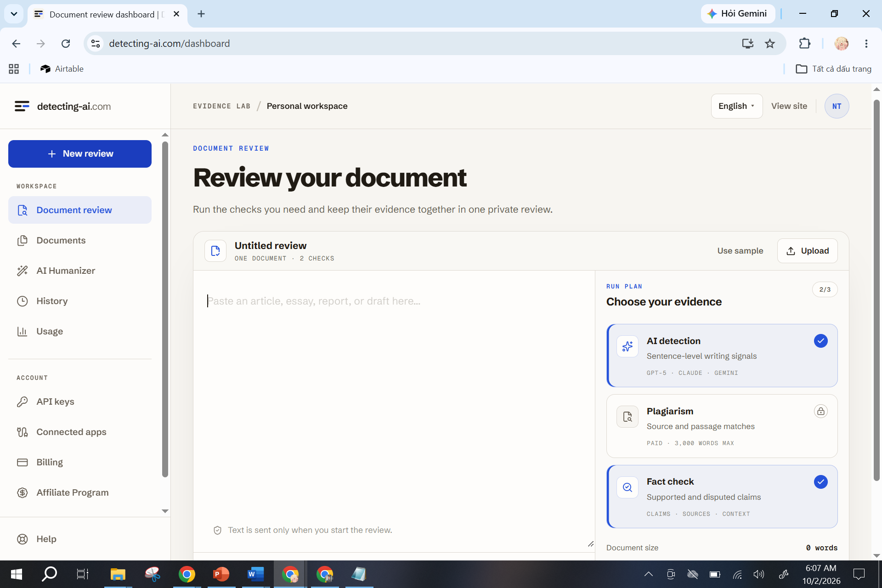Open Billing in the sidebar

pos(80,462)
